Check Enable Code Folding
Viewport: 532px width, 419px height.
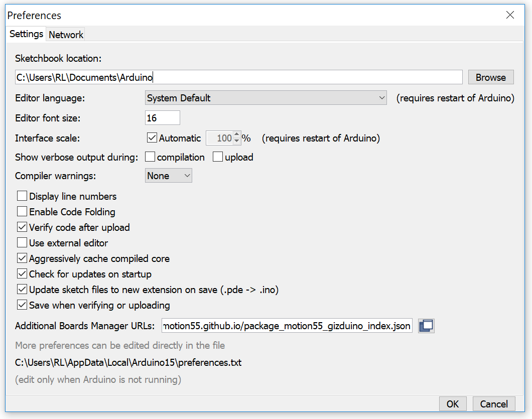22,211
